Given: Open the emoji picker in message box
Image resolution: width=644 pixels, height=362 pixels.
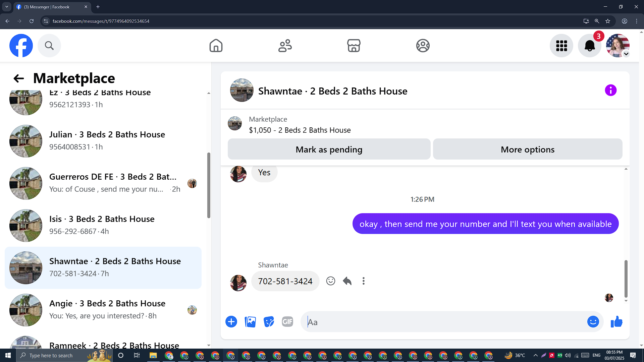Looking at the screenshot, I should click(x=593, y=322).
